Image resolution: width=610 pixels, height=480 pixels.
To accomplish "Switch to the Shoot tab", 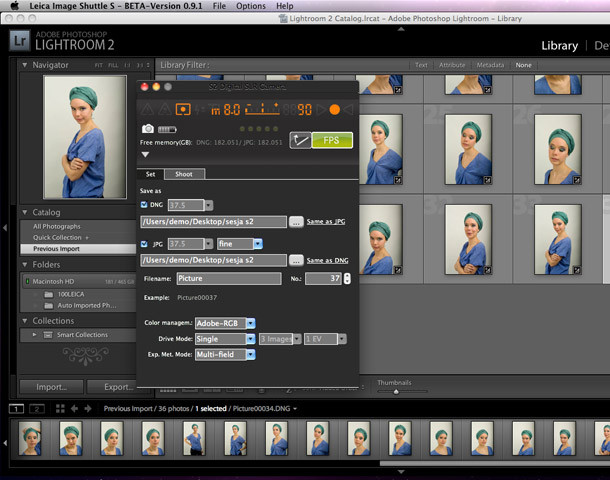I will pyautogui.click(x=184, y=174).
